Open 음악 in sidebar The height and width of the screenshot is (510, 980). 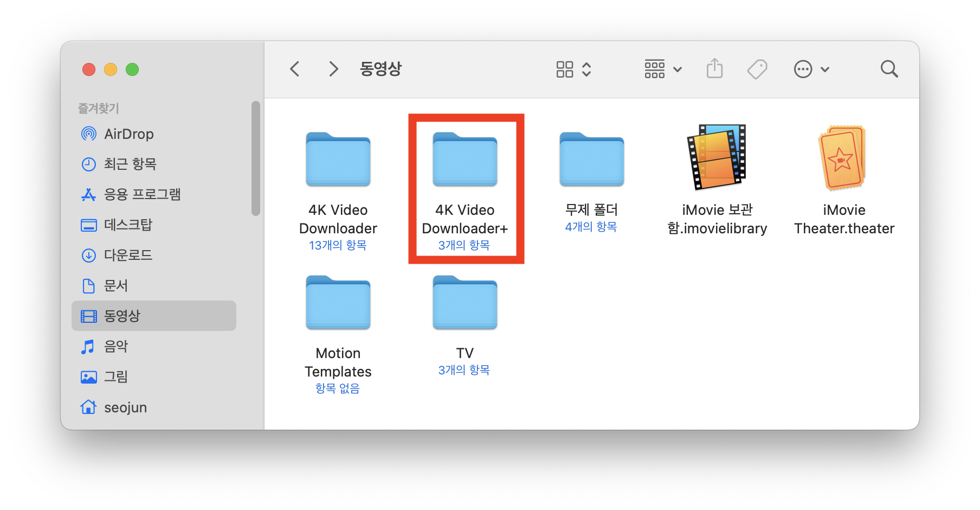pos(154,346)
